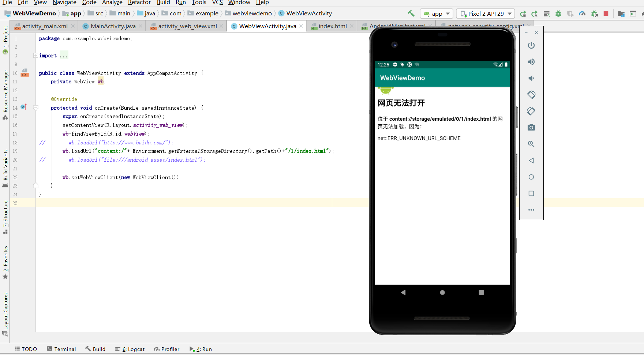Click the emulator Volume Up icon
Viewport: 644px width, 355px height.
531,62
